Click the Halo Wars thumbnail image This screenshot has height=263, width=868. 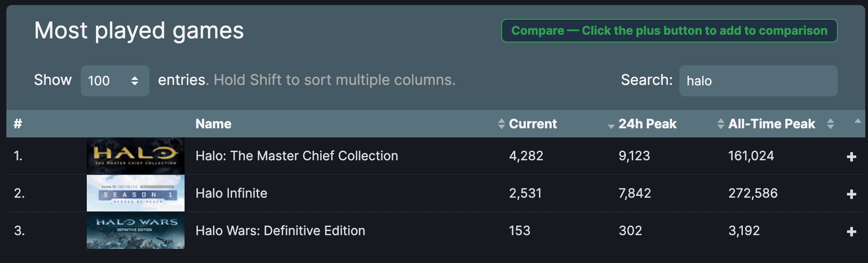click(136, 231)
